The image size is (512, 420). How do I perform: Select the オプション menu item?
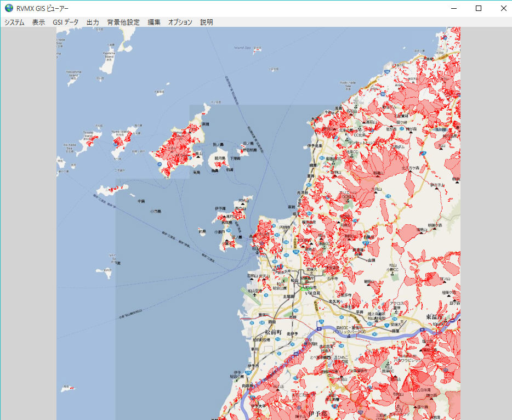pyautogui.click(x=180, y=22)
